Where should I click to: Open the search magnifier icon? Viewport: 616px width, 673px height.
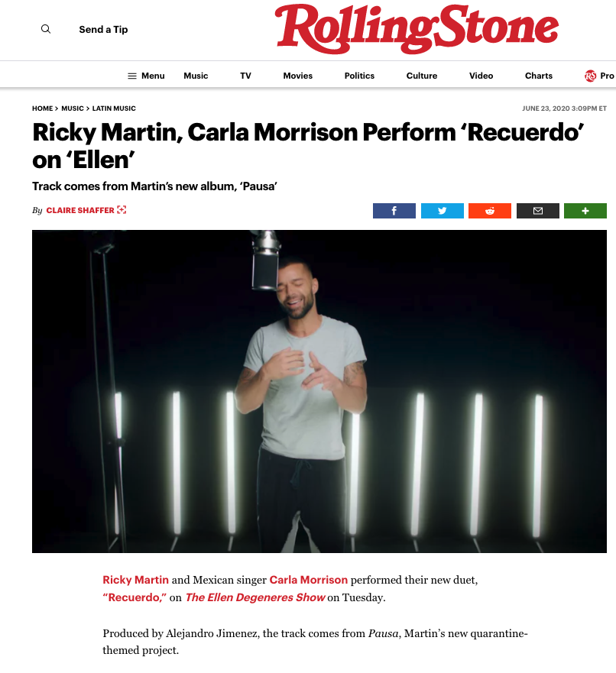coord(46,29)
